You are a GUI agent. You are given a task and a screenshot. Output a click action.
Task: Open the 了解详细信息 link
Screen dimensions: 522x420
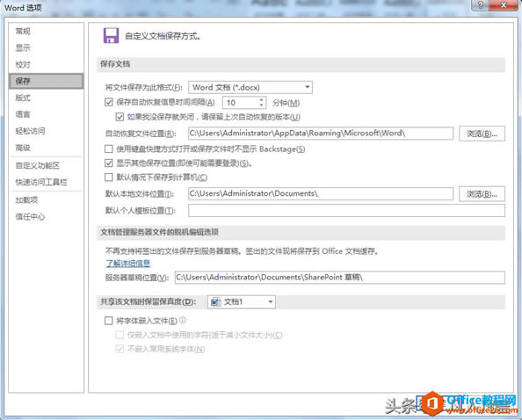127,264
